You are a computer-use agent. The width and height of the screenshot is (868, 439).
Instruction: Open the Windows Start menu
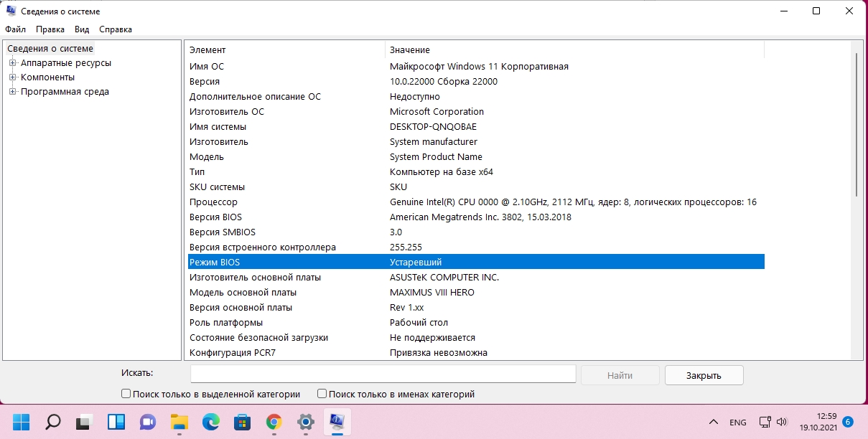(x=22, y=422)
